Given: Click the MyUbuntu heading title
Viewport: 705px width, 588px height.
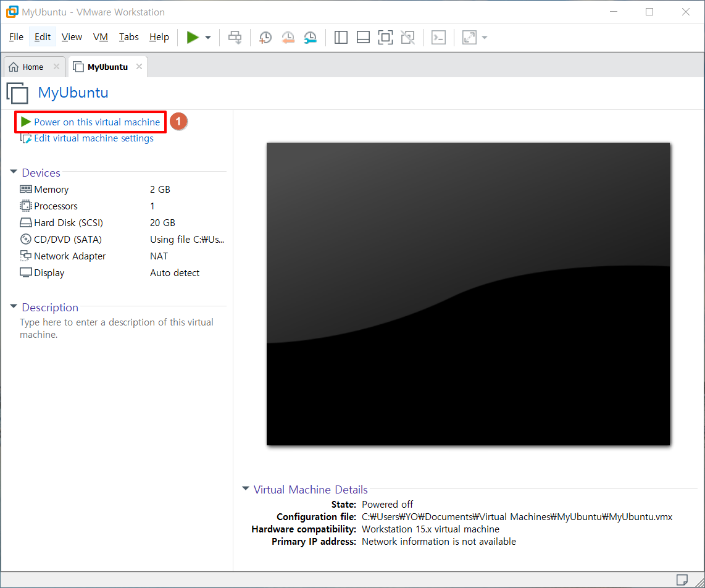Looking at the screenshot, I should point(73,93).
